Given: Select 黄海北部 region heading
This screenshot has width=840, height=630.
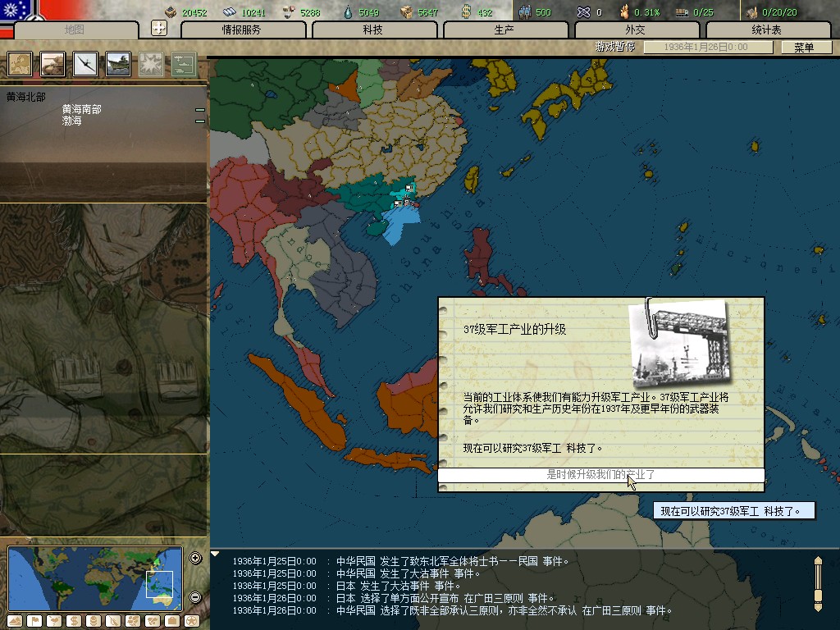Looking at the screenshot, I should [x=25, y=97].
